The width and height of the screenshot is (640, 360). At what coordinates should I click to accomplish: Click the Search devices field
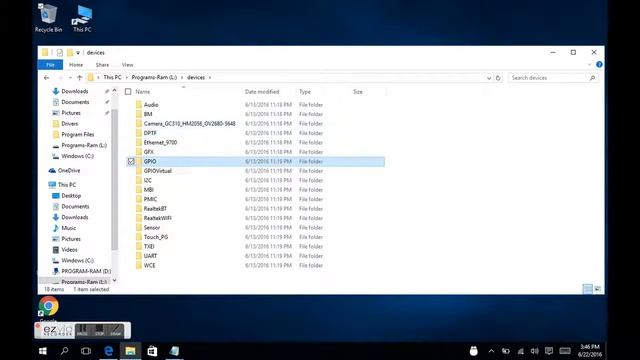(548, 78)
